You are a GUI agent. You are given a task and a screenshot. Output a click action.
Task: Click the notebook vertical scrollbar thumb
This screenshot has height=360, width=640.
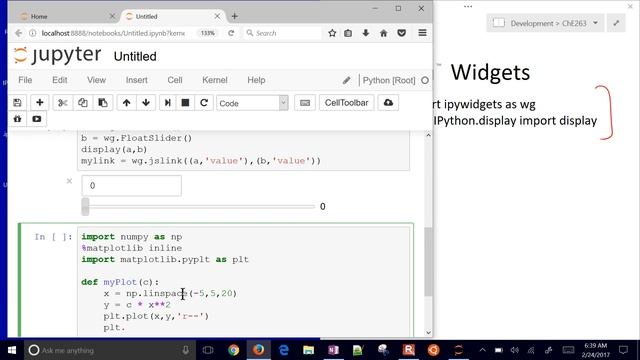[x=428, y=261]
